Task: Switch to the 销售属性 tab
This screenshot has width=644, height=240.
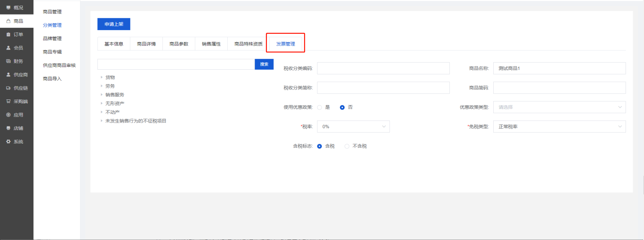Action: pyautogui.click(x=211, y=44)
